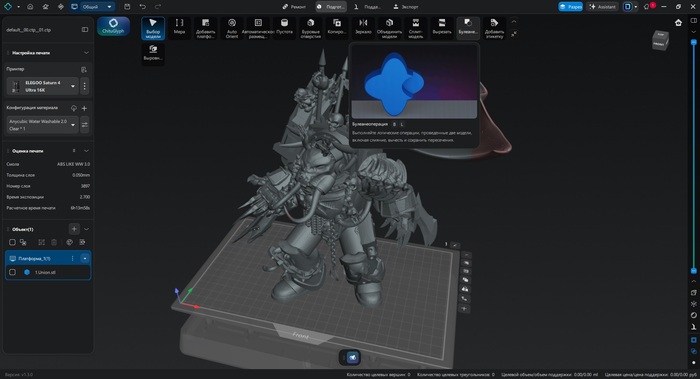Viewport: 700px width, 379px height.
Task: Switch to the Ремонт tab
Action: coord(294,7)
